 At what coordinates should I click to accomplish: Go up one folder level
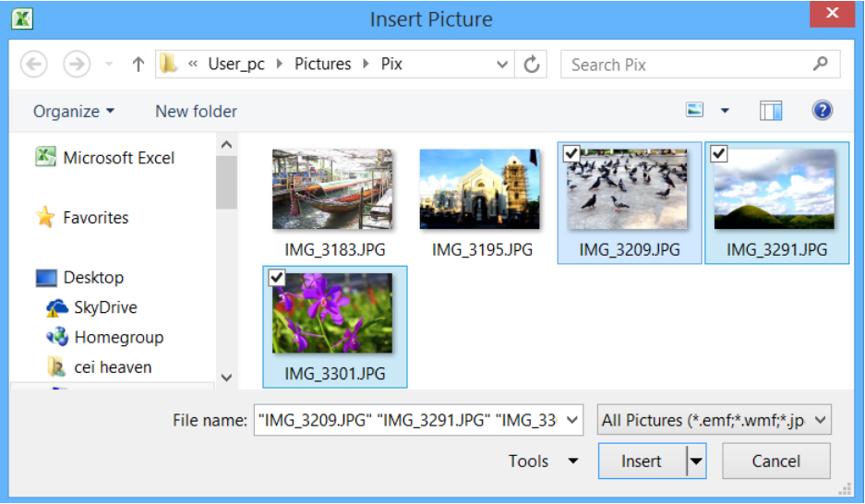[138, 65]
